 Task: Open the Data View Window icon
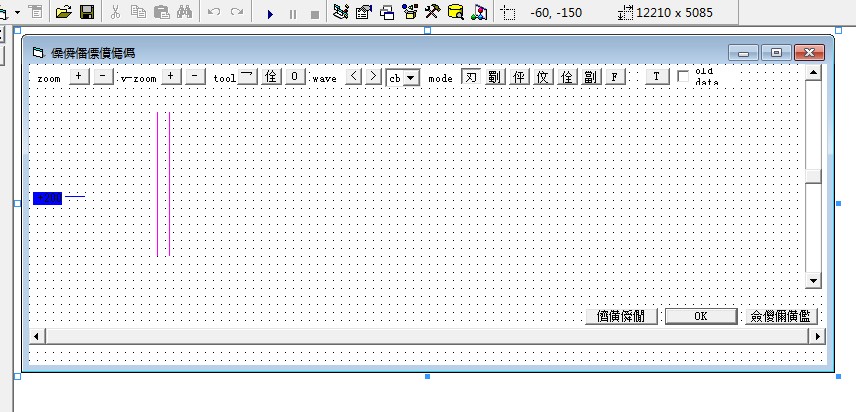tap(455, 12)
